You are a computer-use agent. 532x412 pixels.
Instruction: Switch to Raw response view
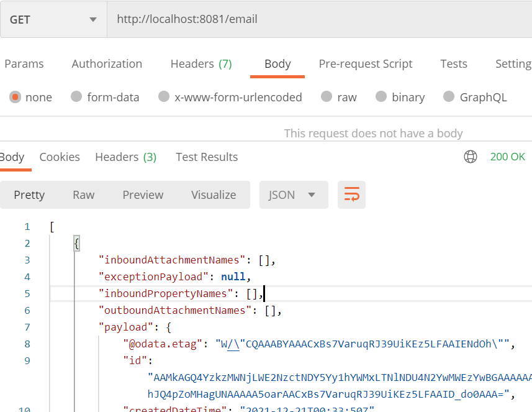[x=83, y=195]
